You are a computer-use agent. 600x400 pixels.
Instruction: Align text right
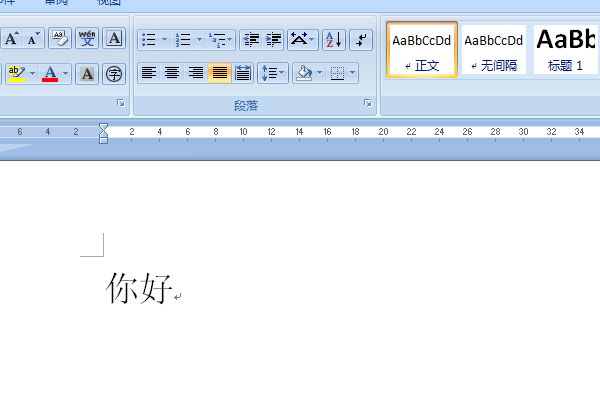tap(196, 73)
